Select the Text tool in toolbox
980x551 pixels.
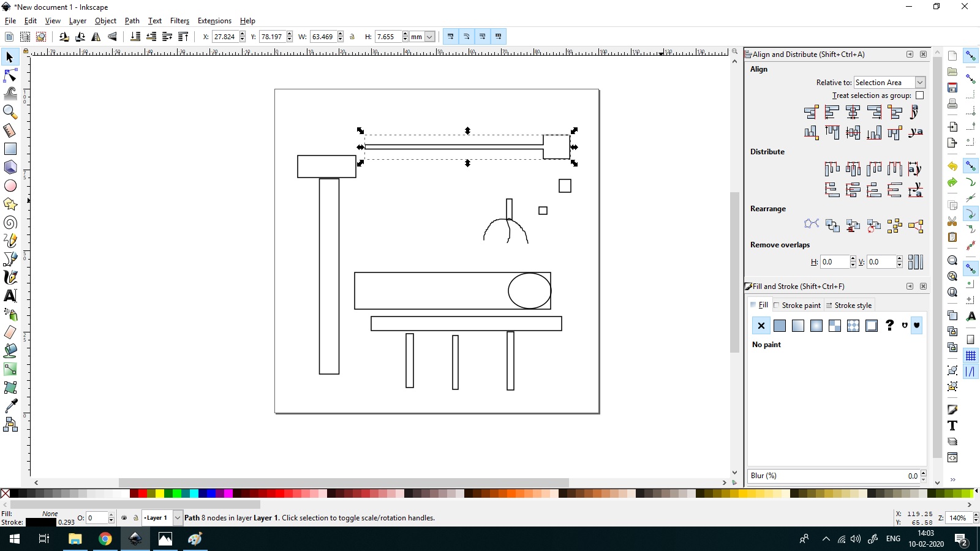tap(10, 296)
